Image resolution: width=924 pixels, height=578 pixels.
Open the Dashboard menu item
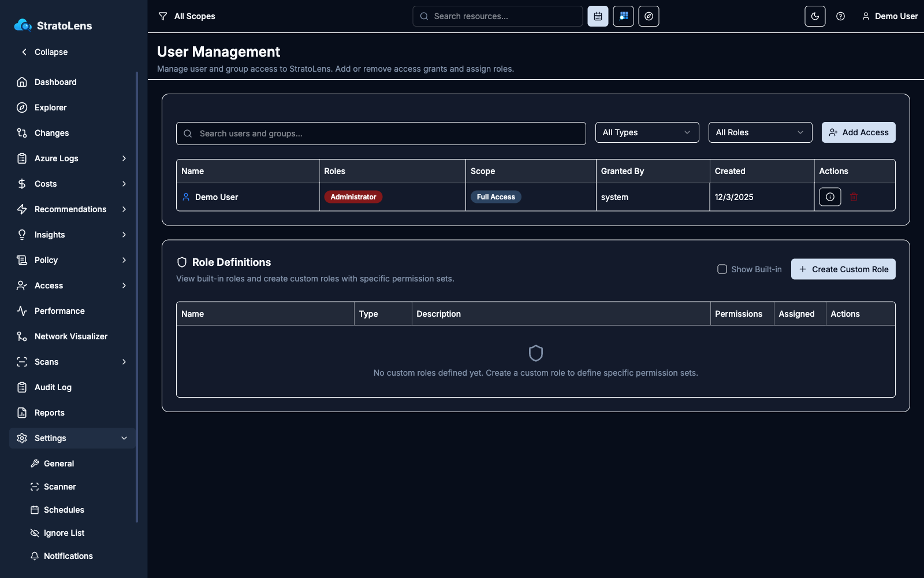(72, 82)
